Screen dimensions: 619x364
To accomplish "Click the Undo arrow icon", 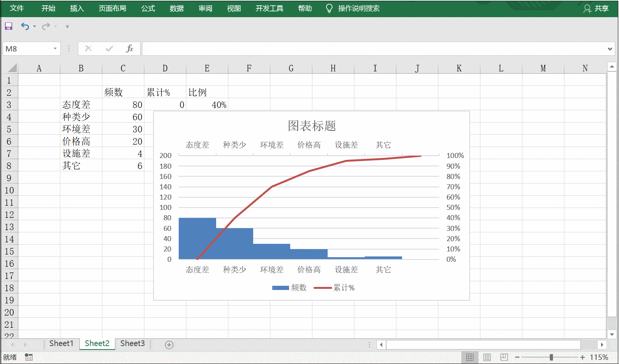I will point(25,26).
